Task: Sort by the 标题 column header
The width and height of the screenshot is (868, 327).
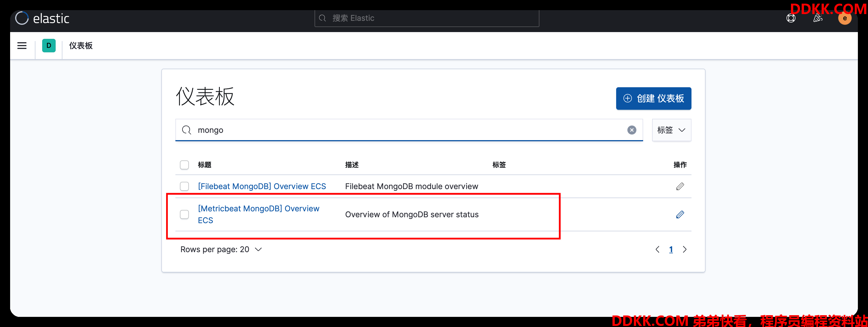Action: pyautogui.click(x=205, y=165)
